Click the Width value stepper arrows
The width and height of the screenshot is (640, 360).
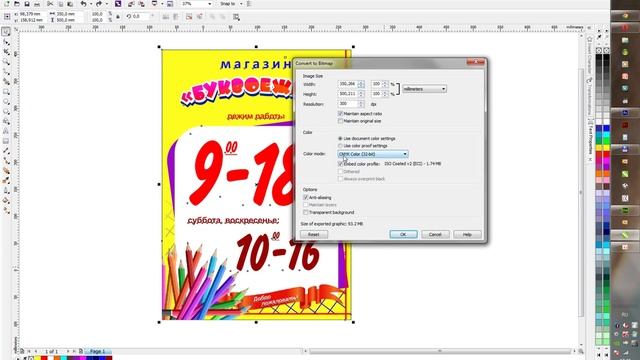(361, 84)
